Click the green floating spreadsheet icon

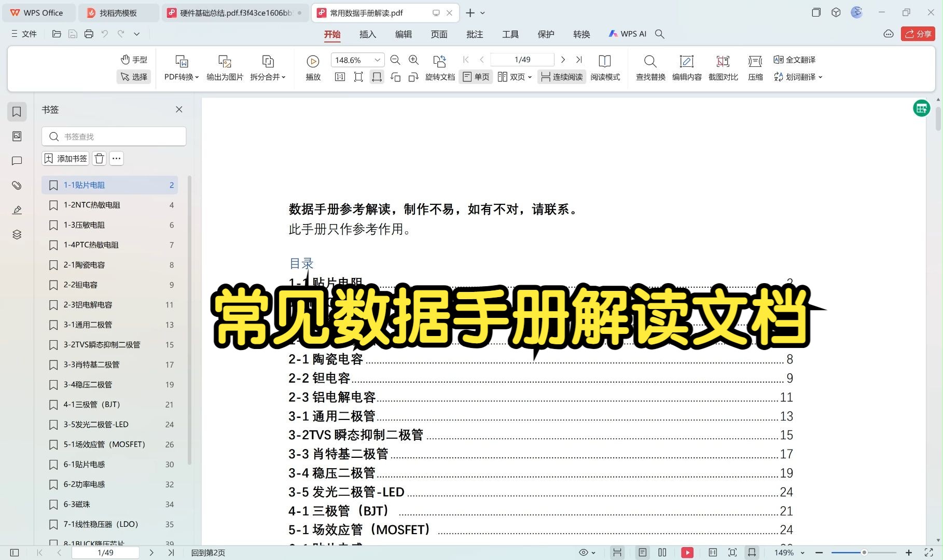click(921, 108)
